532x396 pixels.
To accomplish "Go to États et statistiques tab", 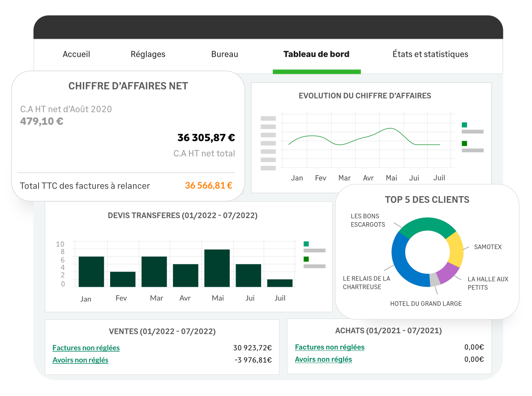I will pyautogui.click(x=430, y=54).
